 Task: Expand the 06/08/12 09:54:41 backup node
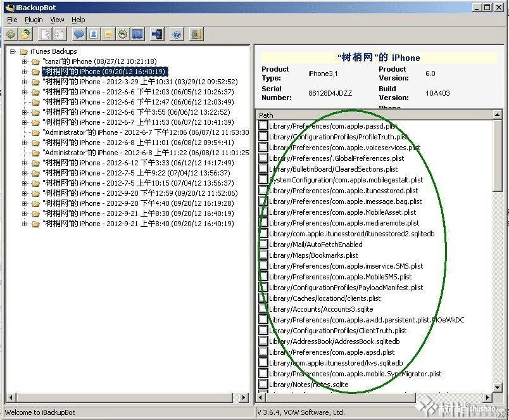[x=24, y=143]
